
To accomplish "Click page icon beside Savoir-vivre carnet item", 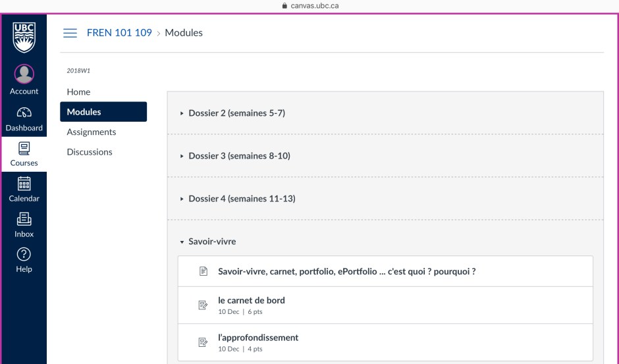I will [x=203, y=271].
